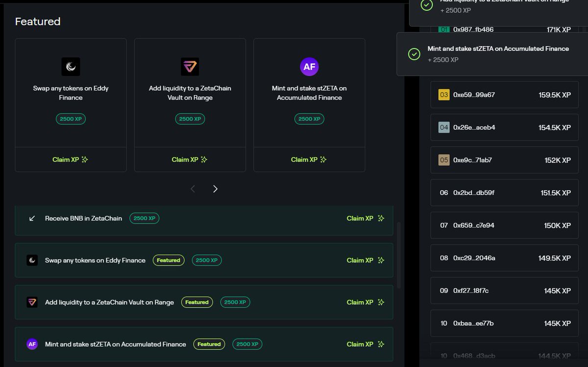Image resolution: width=588 pixels, height=367 pixels.
Task: Click the purple AF logo in featured card
Action: coord(309,66)
